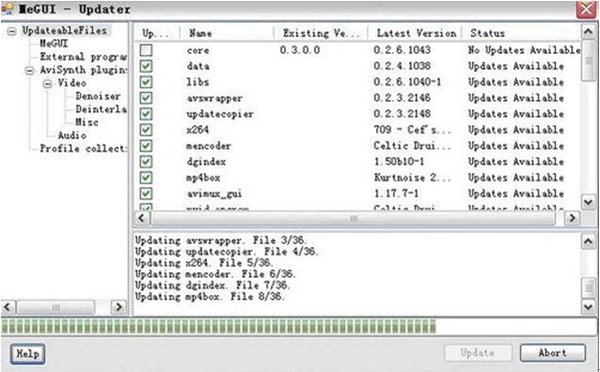Click core existing version 0.3.0.0
Viewport: 600px width, 372px height.
[300, 50]
